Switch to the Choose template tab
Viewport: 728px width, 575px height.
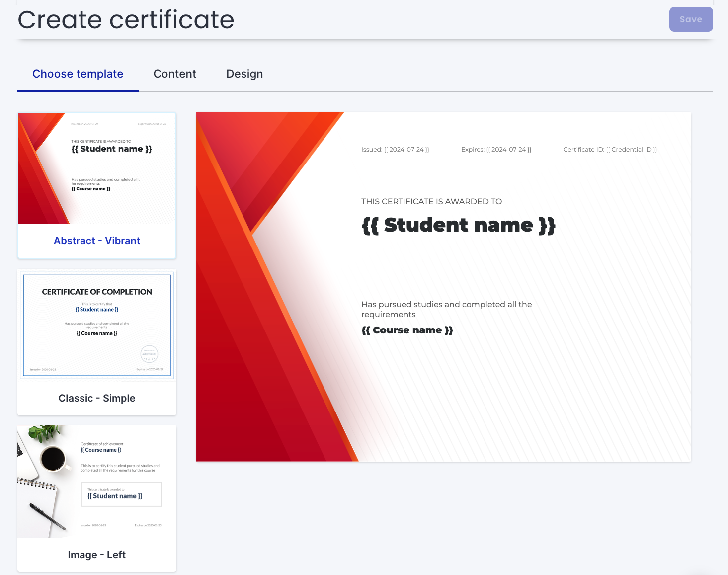[x=78, y=74]
